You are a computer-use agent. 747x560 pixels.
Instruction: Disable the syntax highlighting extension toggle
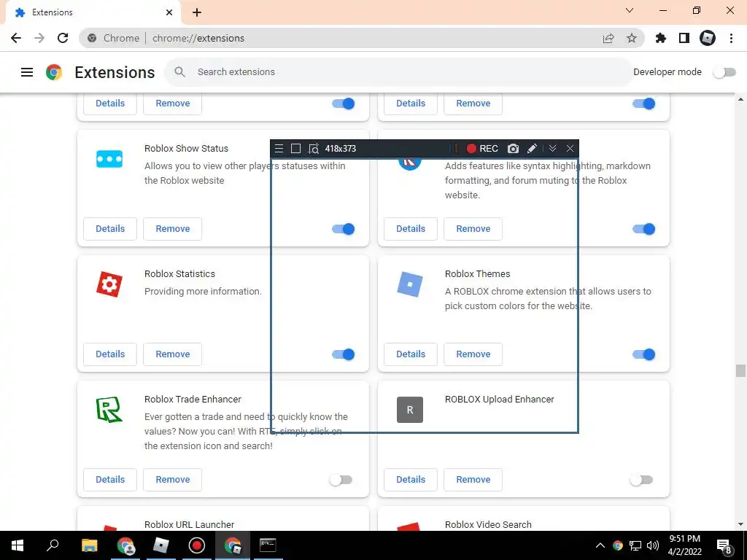click(x=644, y=229)
